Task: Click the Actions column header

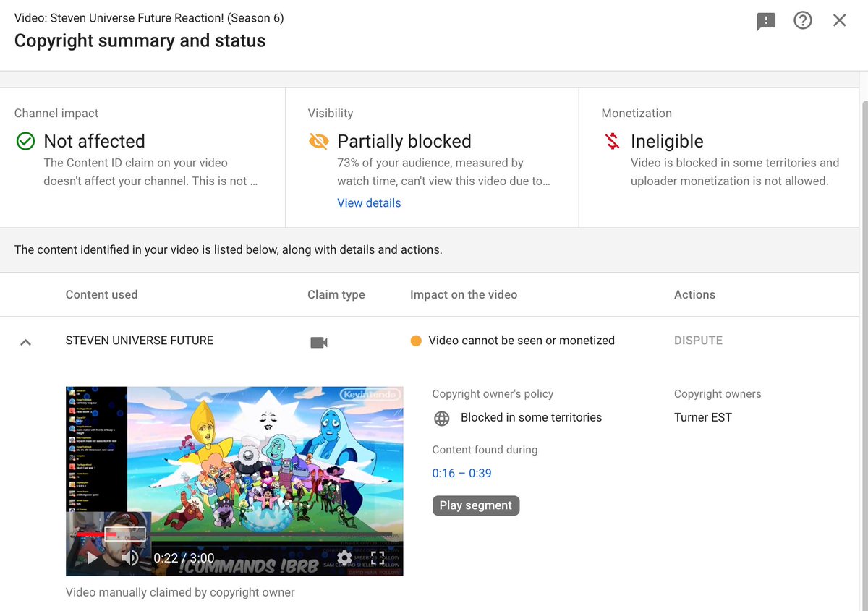Action: (x=694, y=294)
